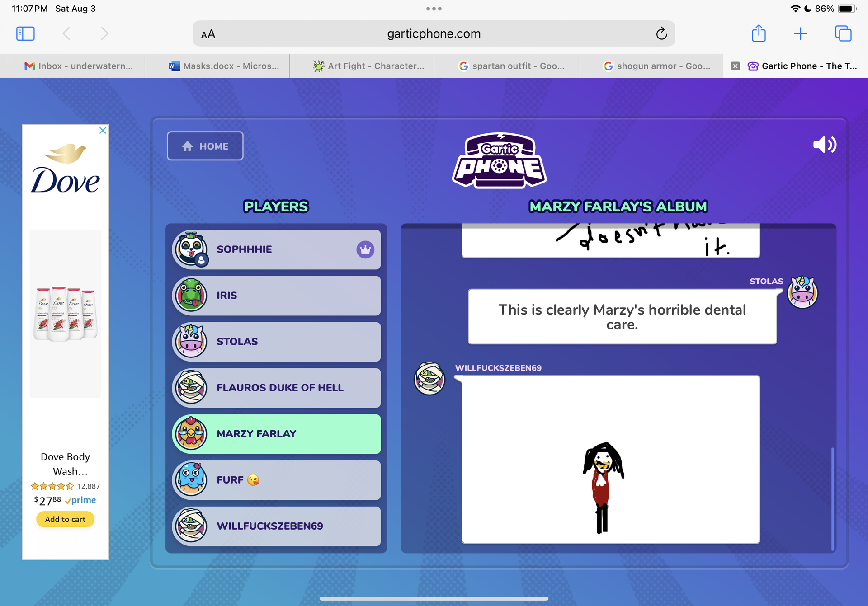
Task: Click the Stolas avatar in the album
Action: pos(802,292)
